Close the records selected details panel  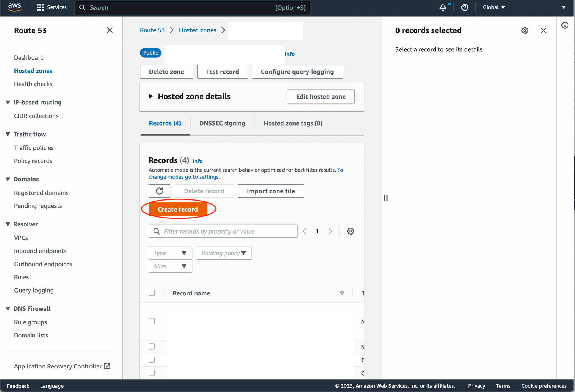(x=543, y=30)
